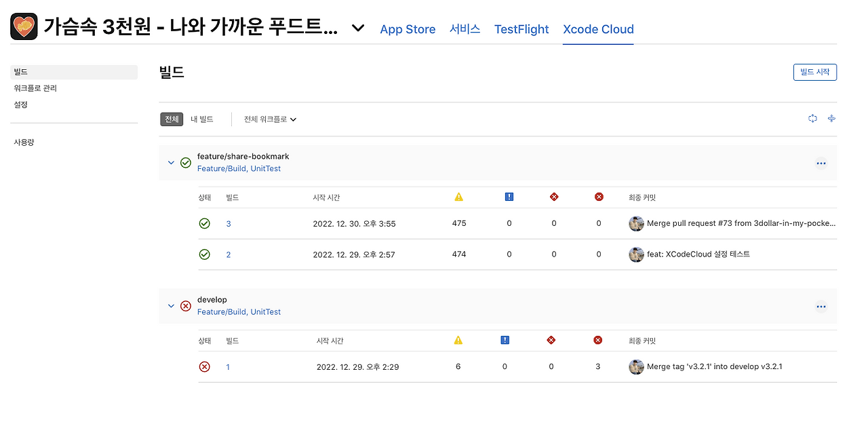Screen dimensions: 868x422
Task: Click test failure diamond column icon in feature/share-bookmark table
Action: pos(554,197)
